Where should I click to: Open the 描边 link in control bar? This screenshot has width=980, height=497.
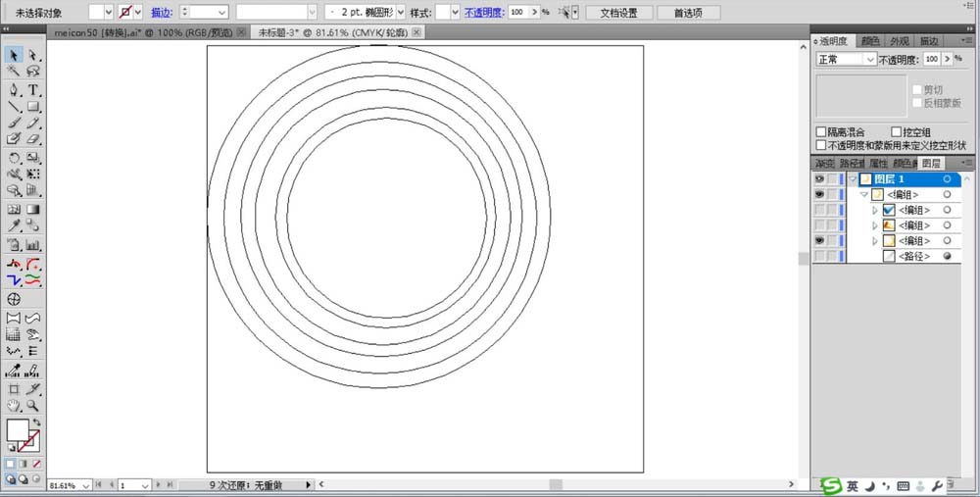(x=162, y=13)
